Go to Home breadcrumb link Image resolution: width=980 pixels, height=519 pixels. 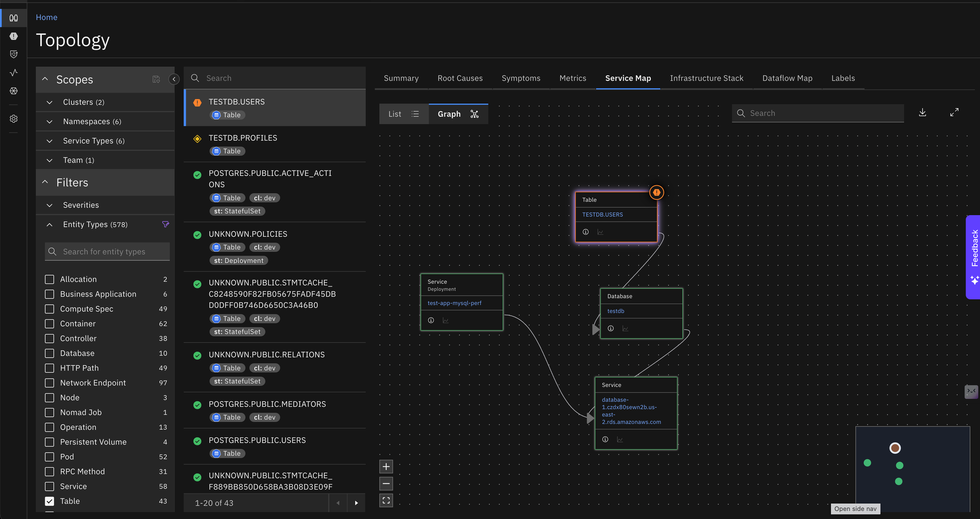pyautogui.click(x=47, y=17)
